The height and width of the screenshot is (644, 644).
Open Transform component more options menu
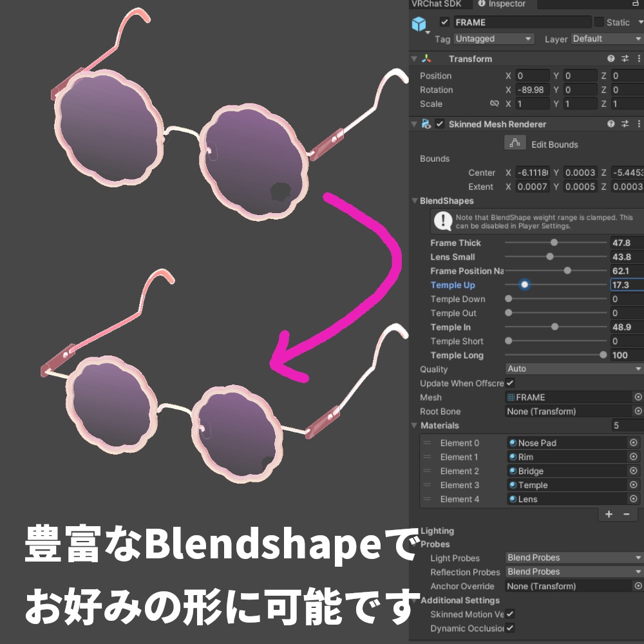click(x=639, y=59)
